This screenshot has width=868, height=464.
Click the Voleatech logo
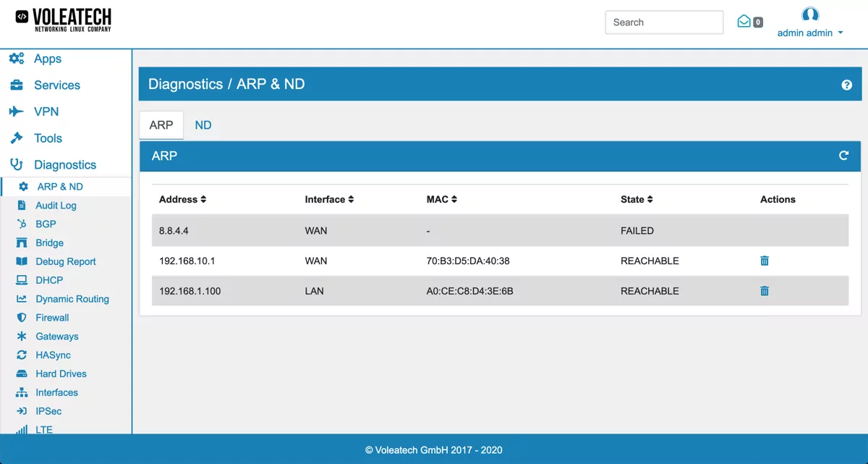[x=64, y=20]
